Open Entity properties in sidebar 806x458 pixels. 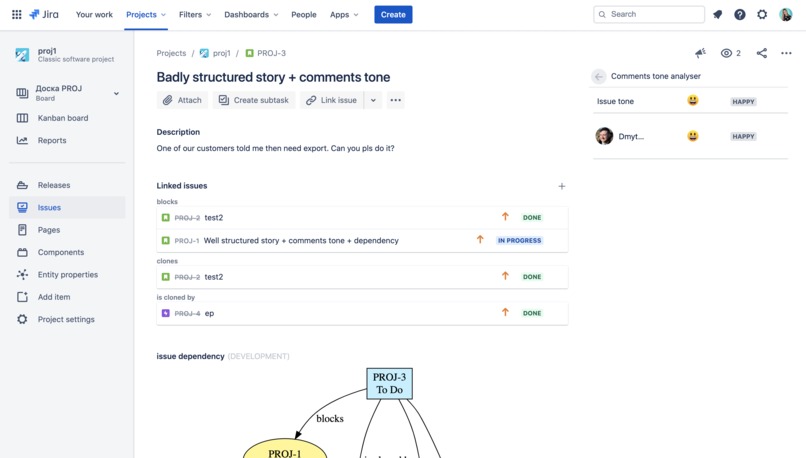click(x=67, y=274)
